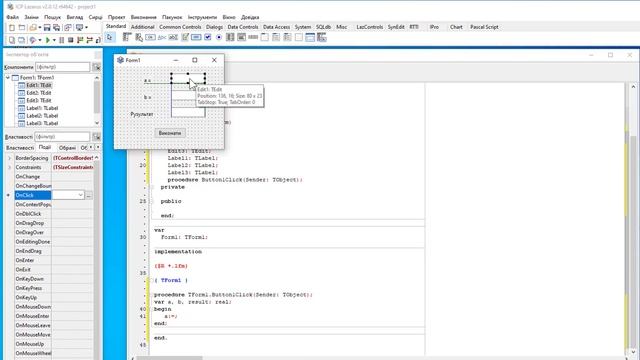The height and width of the screenshot is (360, 640).
Task: Click the code editor vertical scrollbar
Action: pyautogui.click(x=633, y=220)
